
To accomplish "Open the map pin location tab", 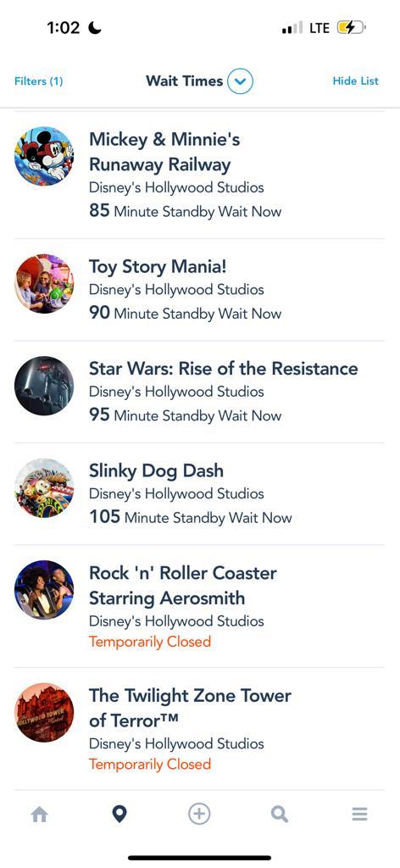I will point(119,815).
